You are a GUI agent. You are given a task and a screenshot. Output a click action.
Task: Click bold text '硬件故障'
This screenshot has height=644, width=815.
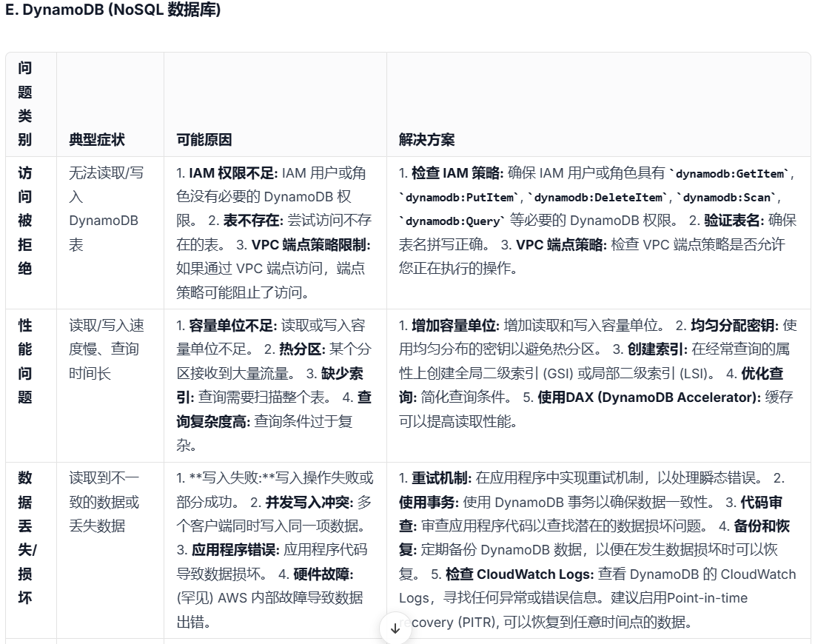click(323, 574)
